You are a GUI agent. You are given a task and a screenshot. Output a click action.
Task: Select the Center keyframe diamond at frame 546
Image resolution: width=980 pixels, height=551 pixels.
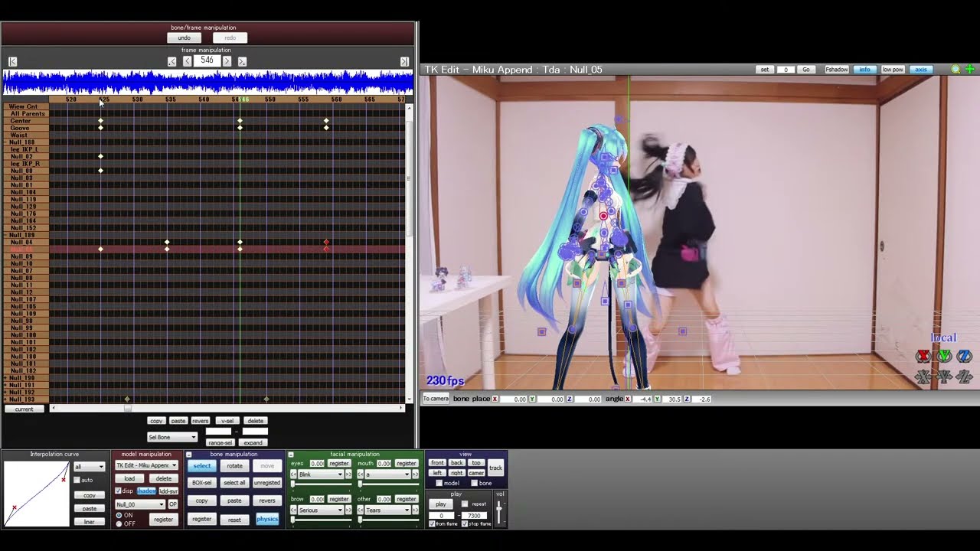[x=240, y=121]
